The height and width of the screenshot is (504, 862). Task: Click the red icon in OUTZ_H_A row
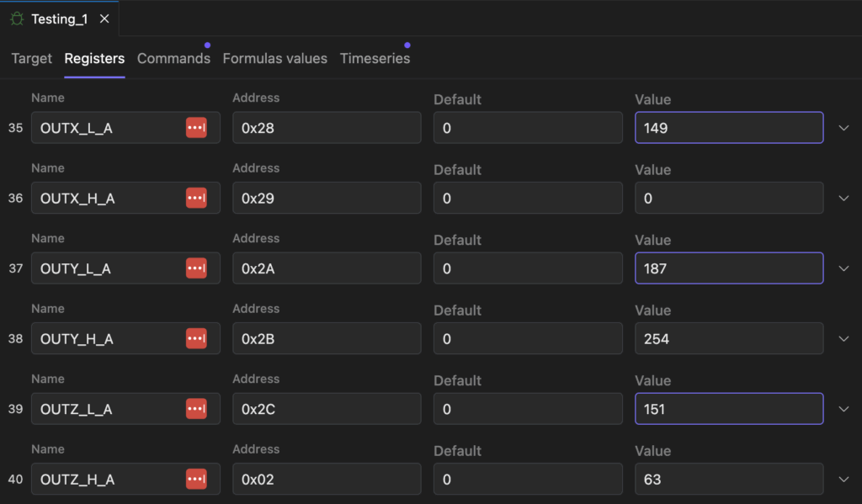point(196,480)
